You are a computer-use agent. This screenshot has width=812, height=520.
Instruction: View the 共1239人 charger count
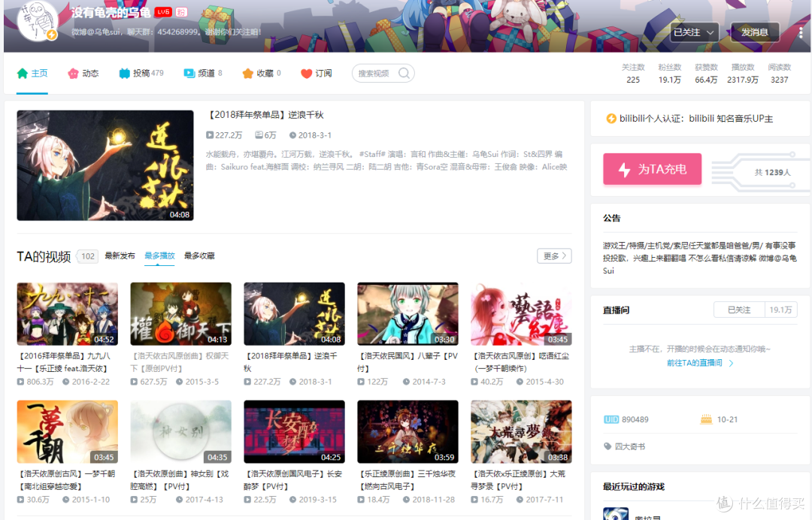[x=772, y=172]
